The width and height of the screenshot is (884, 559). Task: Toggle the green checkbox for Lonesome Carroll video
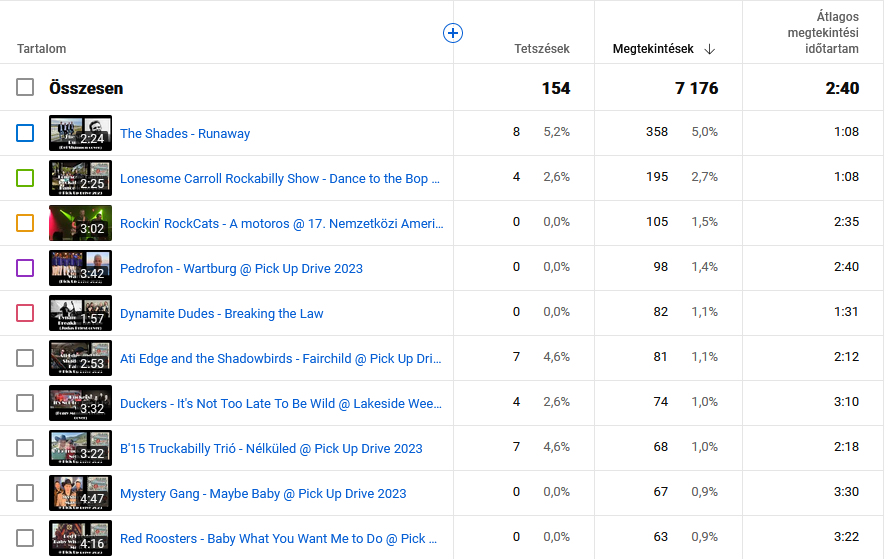(x=25, y=178)
